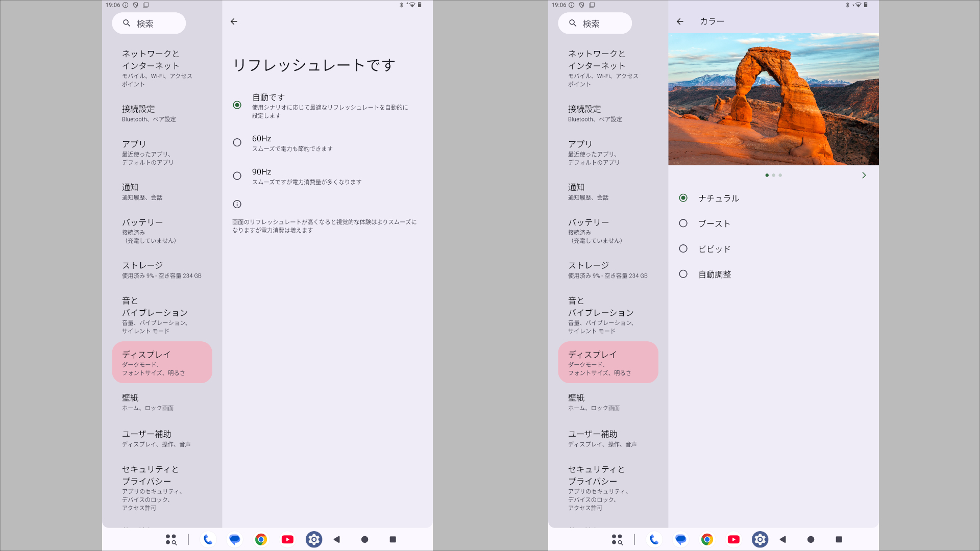This screenshot has height=551, width=980.
Task: Tap the Settings gear in the taskbar
Action: pos(314,539)
